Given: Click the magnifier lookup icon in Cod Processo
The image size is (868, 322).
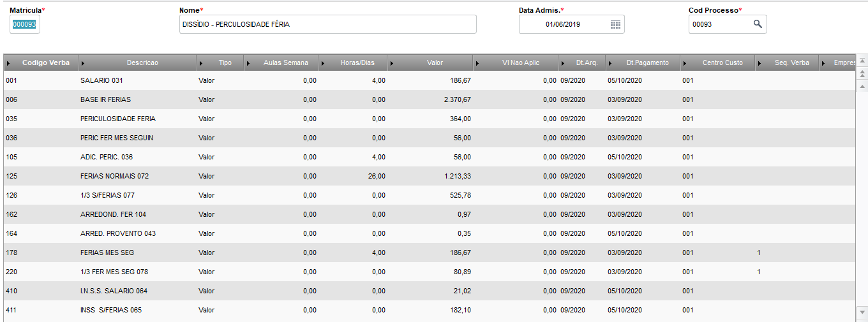Looking at the screenshot, I should 758,24.
